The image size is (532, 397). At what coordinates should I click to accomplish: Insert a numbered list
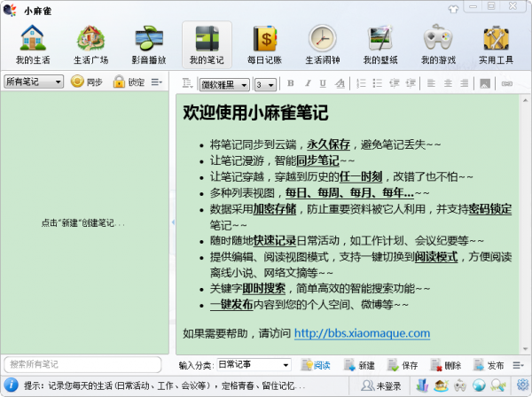tap(361, 83)
